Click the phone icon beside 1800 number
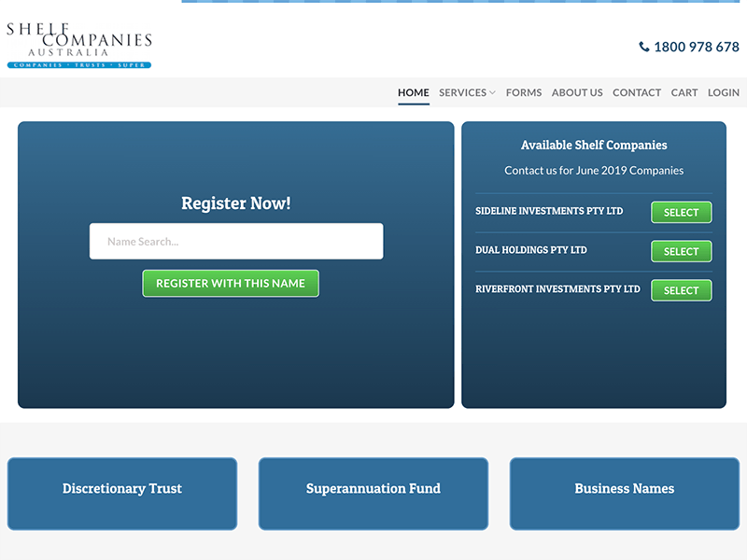The width and height of the screenshot is (747, 560). tap(644, 47)
